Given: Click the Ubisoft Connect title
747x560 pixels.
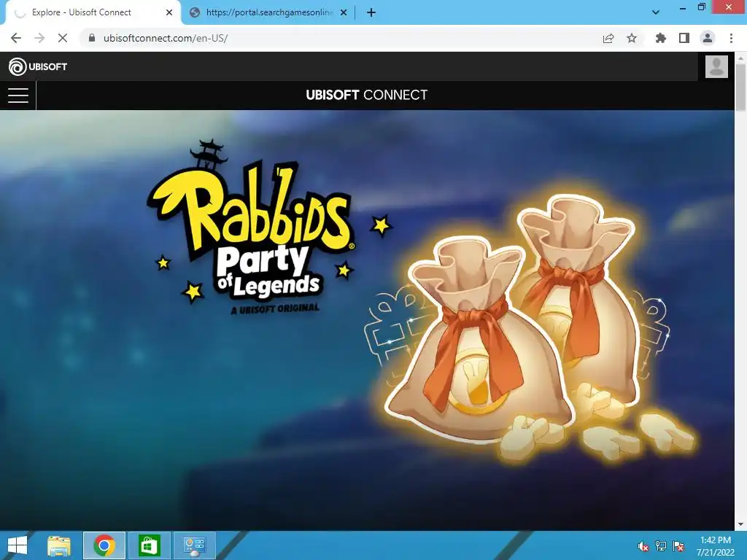Looking at the screenshot, I should click(x=367, y=95).
